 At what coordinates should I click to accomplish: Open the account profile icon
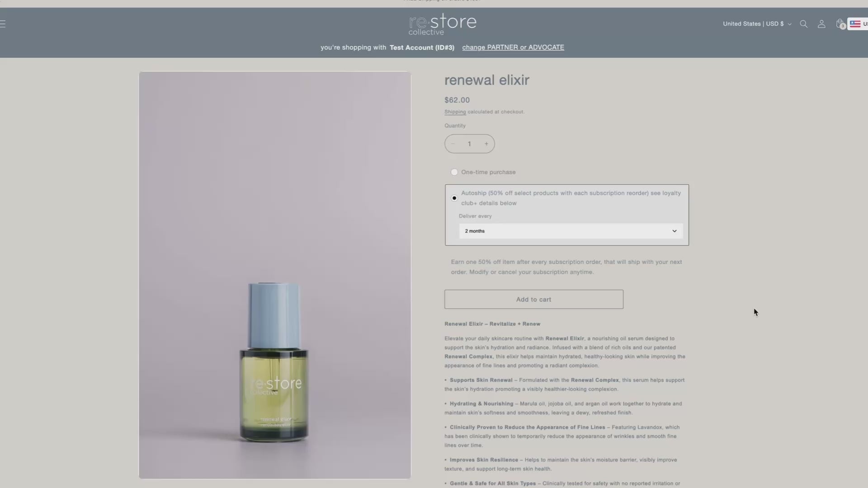tap(821, 24)
